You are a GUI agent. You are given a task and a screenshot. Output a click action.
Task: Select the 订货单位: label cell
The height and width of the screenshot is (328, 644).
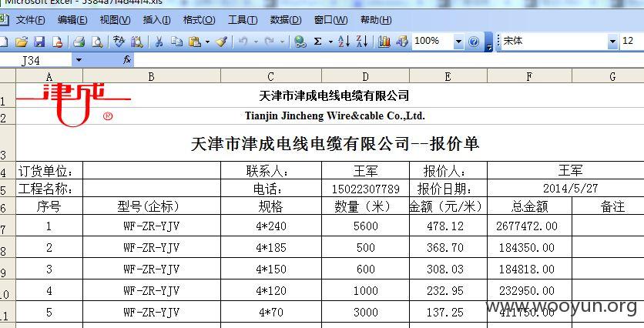(x=49, y=170)
